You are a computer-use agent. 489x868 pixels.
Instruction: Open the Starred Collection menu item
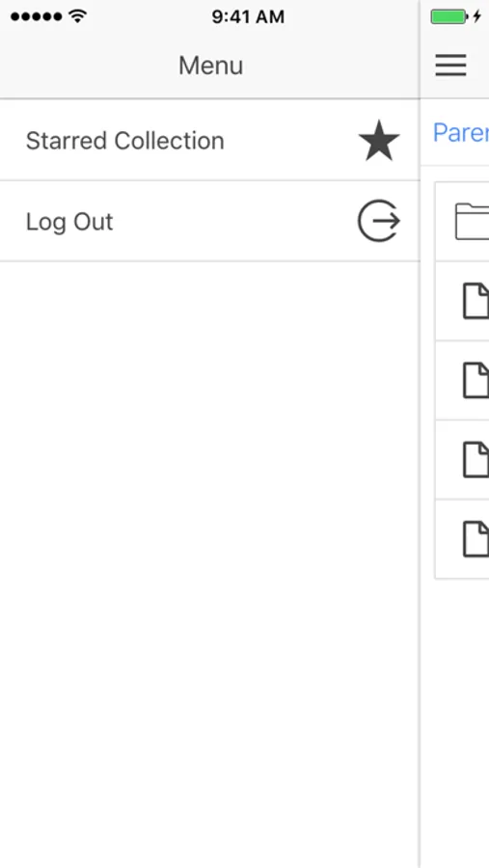209,140
